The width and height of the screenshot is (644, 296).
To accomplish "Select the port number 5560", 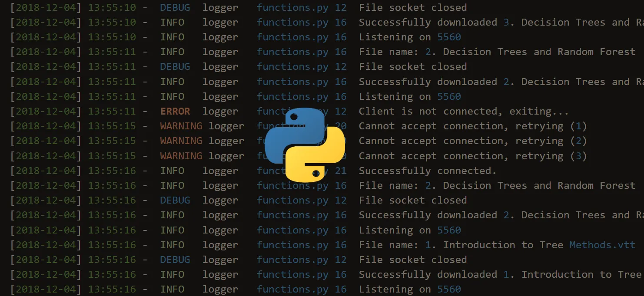I will pyautogui.click(x=449, y=37).
